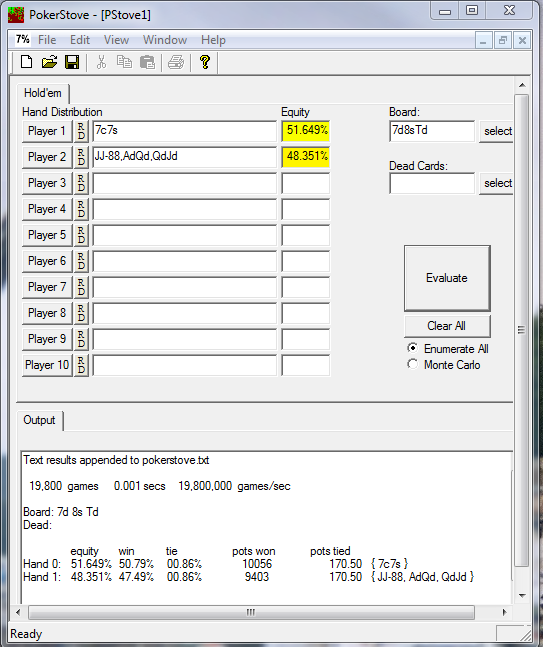Click the RD button for Player 7
This screenshot has height=647, width=543.
coord(81,287)
